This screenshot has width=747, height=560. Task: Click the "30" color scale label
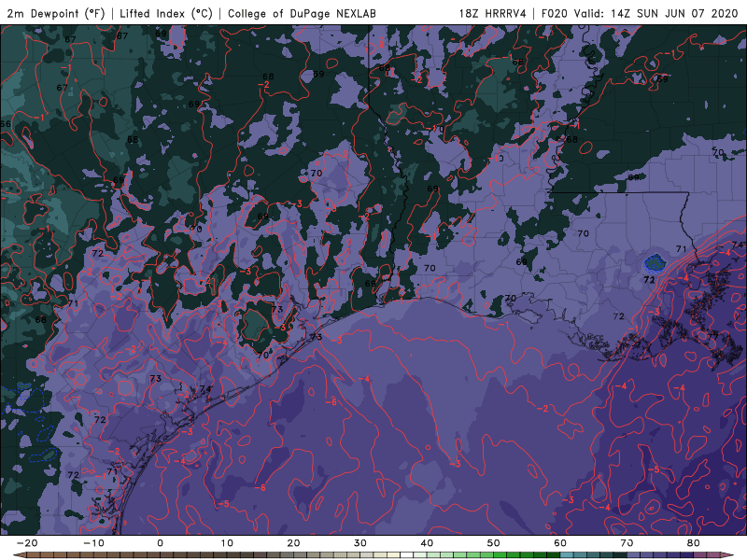point(360,543)
